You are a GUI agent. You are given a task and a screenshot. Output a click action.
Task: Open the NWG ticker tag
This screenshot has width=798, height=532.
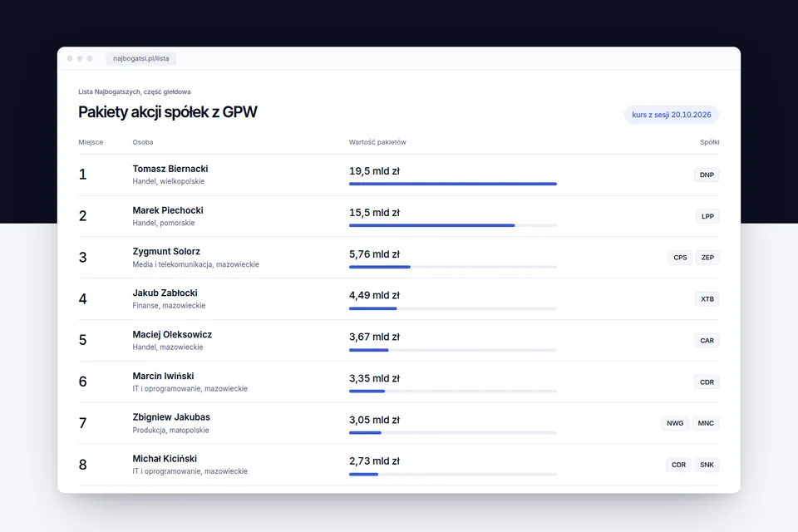[x=675, y=423]
